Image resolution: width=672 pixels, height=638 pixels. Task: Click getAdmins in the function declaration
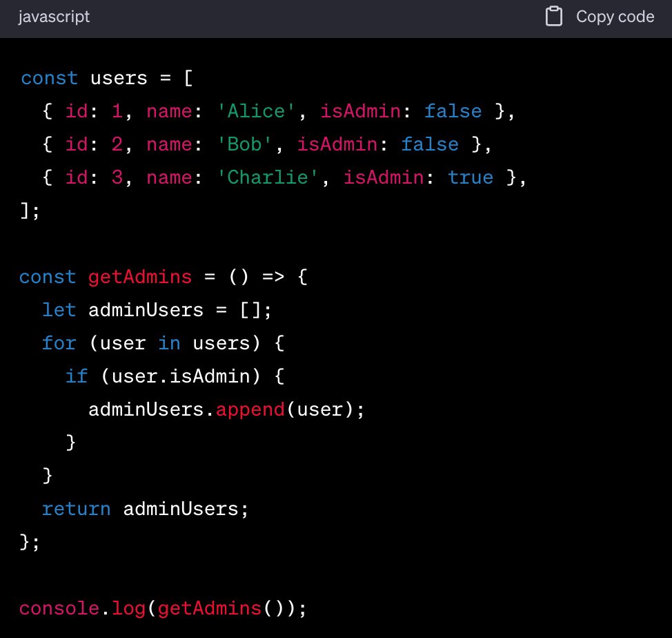pyautogui.click(x=140, y=277)
